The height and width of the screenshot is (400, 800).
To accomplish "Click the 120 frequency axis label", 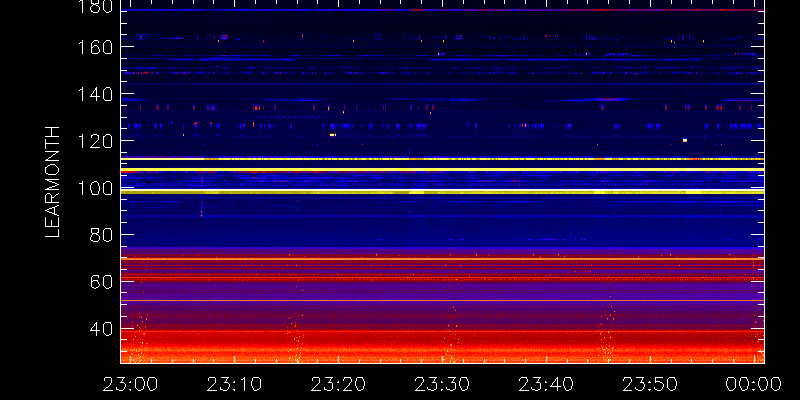I will point(94,141).
